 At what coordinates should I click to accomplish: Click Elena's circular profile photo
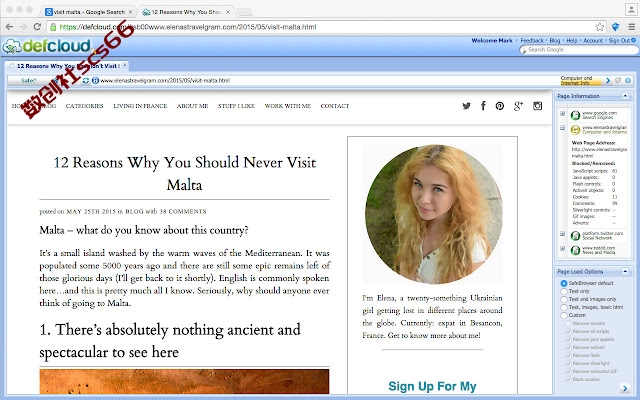point(433,214)
